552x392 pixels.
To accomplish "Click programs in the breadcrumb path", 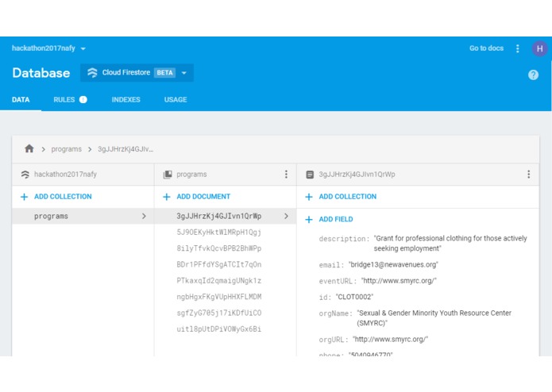I will point(66,149).
